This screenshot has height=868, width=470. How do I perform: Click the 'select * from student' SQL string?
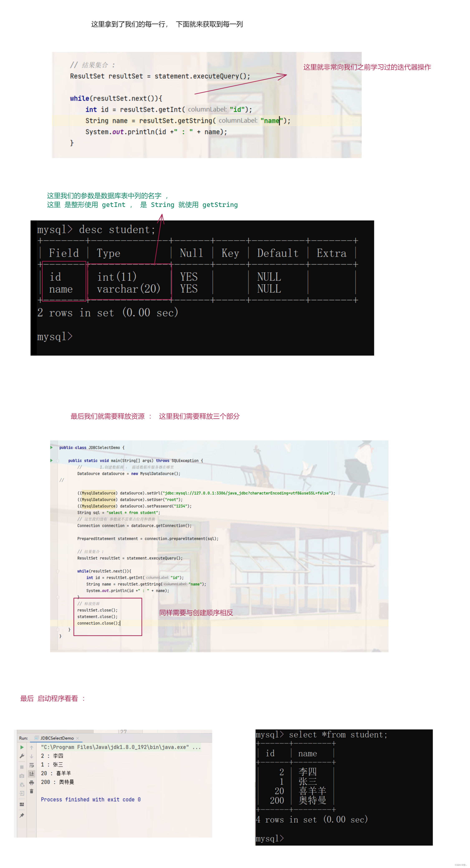(x=132, y=512)
